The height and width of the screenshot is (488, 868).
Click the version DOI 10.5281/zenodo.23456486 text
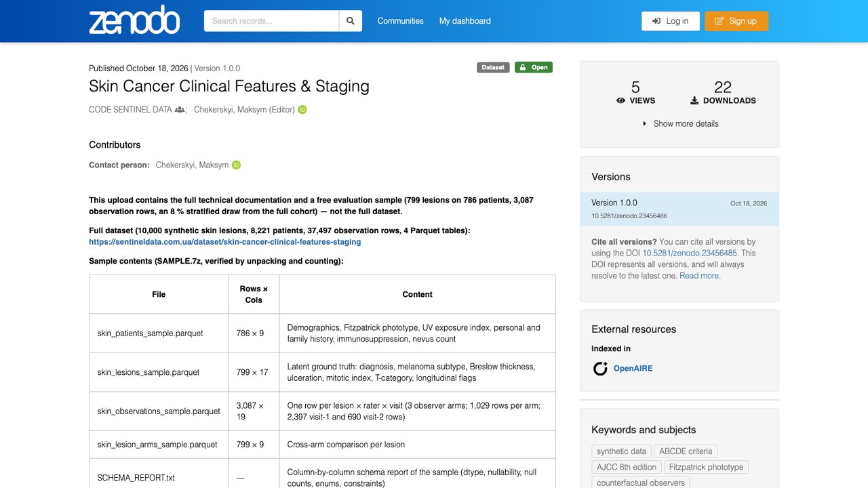[x=629, y=216]
